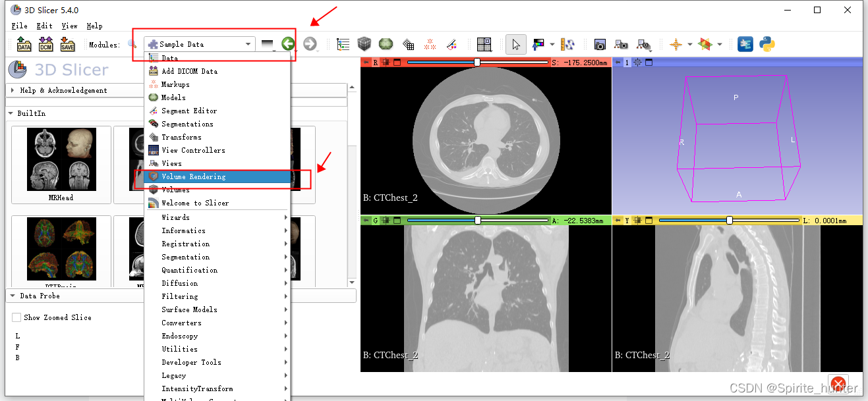
Task: Capture a screenshot with the camera icon
Action: click(600, 44)
